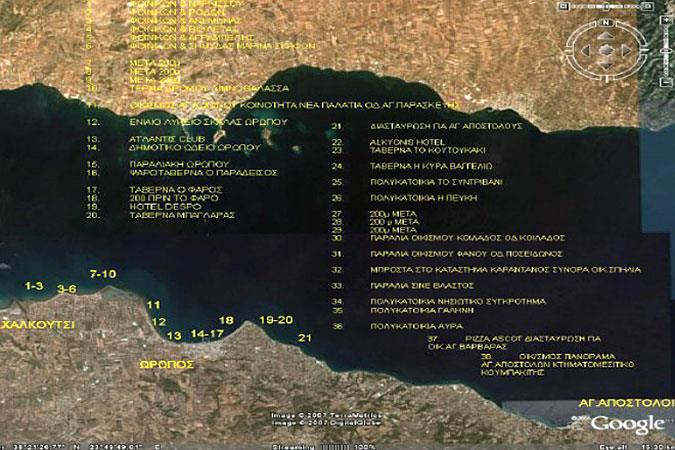675x450 pixels.
Task: Click the center of the navigation compass
Action: pos(604,51)
